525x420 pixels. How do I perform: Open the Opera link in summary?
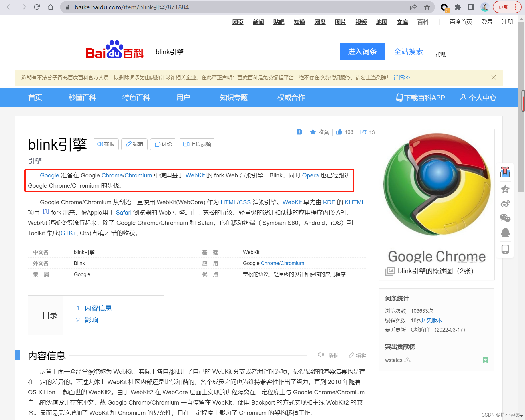[x=310, y=175]
